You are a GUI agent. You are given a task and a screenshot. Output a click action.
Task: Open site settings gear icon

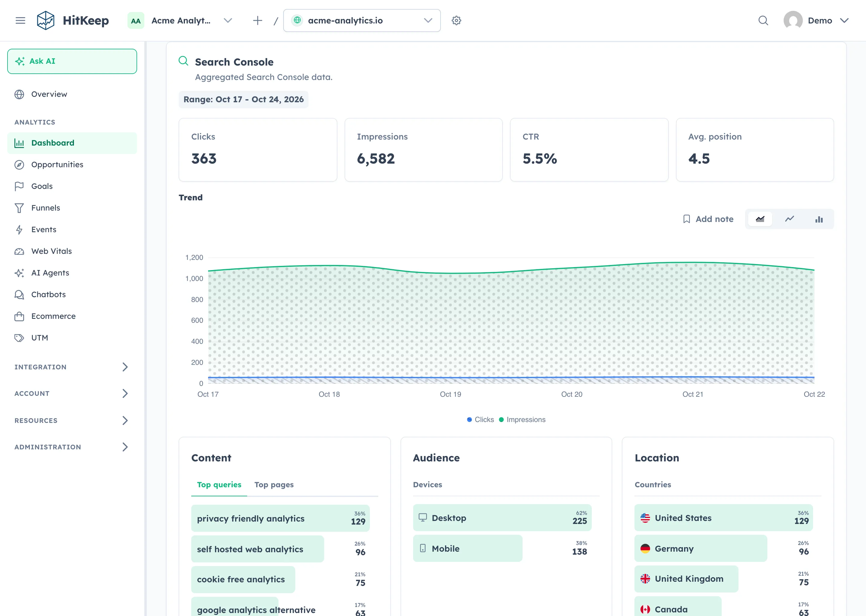coord(456,20)
